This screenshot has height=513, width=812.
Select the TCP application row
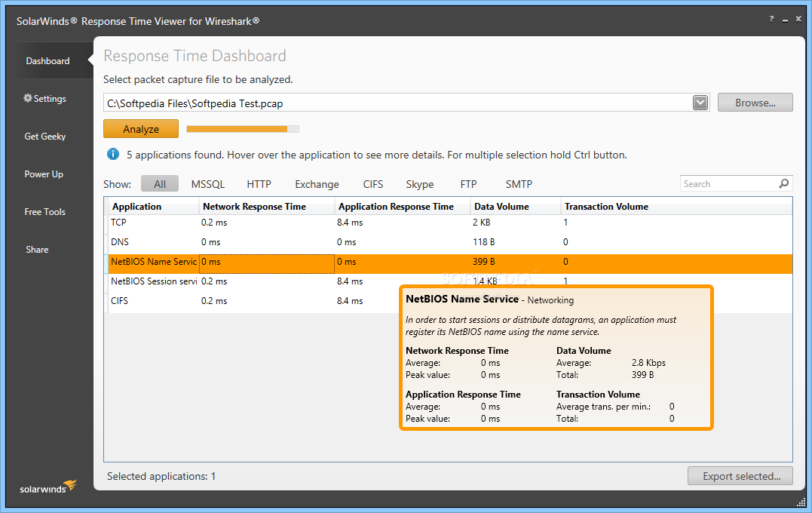448,223
